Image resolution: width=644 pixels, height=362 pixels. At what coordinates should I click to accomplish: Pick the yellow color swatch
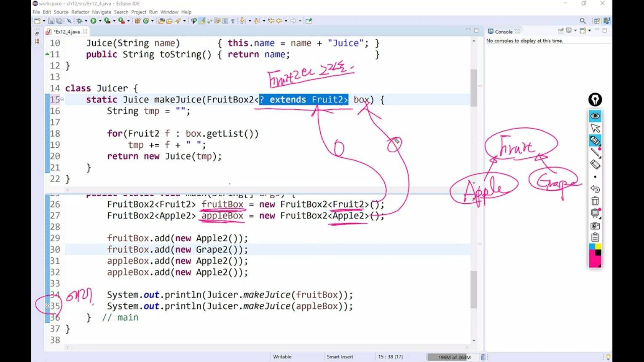point(598,246)
